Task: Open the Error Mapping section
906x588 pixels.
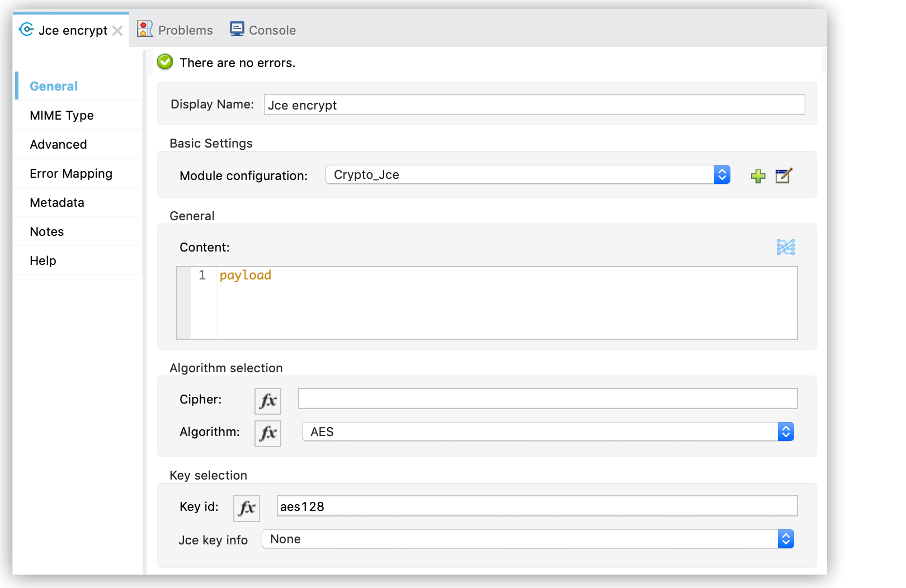Action: [x=70, y=173]
